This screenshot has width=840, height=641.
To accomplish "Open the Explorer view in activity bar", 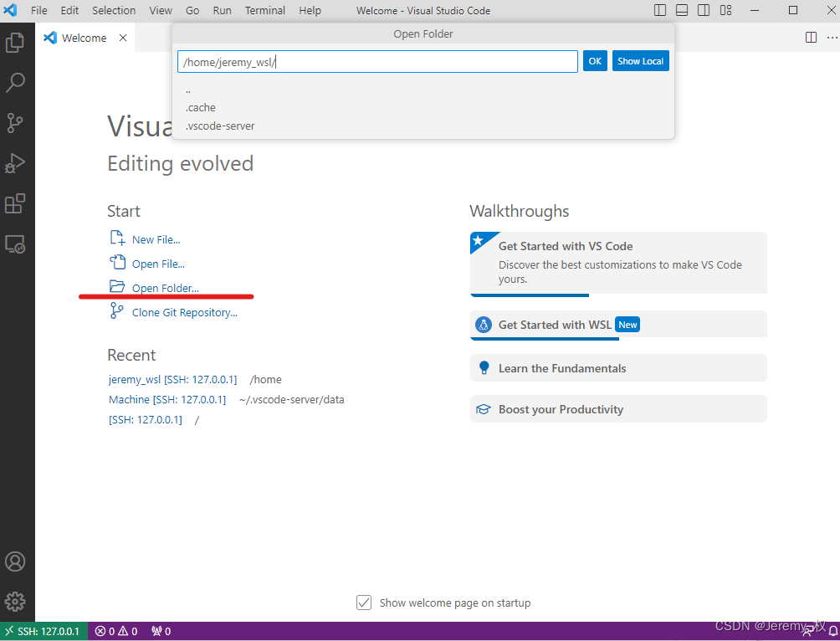I will click(15, 43).
